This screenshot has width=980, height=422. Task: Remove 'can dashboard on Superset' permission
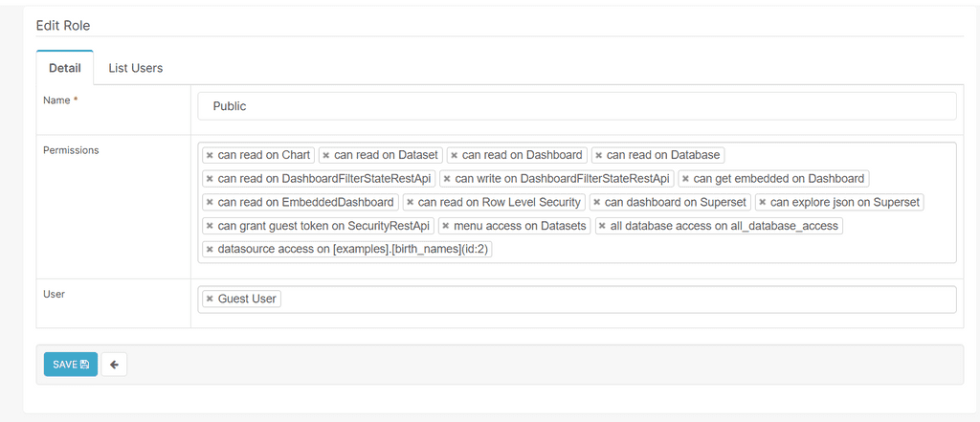tap(597, 203)
